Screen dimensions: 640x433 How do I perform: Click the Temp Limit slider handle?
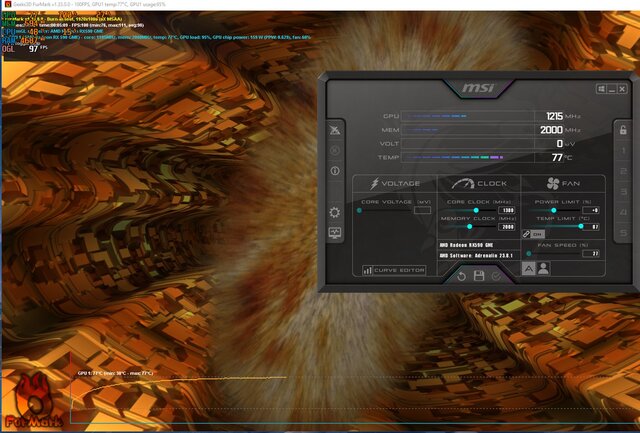580,226
